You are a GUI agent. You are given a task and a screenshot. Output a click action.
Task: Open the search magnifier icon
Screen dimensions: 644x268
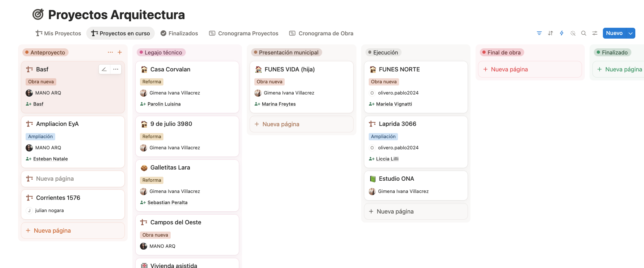583,33
